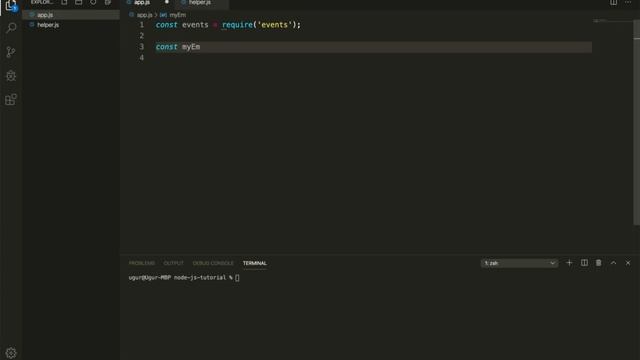Open the Search view in activity bar
640x360 pixels.
tap(11, 28)
